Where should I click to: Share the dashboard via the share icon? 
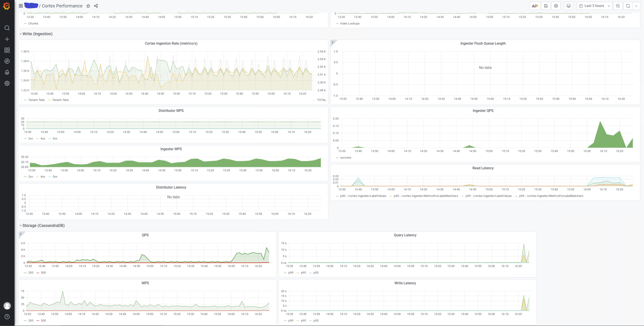[x=95, y=6]
